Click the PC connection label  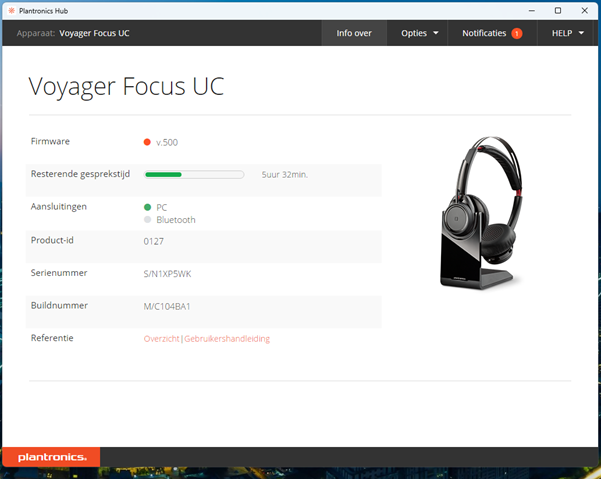click(x=161, y=208)
